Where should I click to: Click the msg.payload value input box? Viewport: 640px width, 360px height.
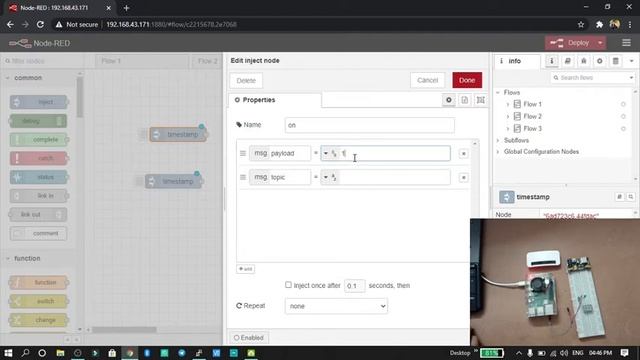394,153
